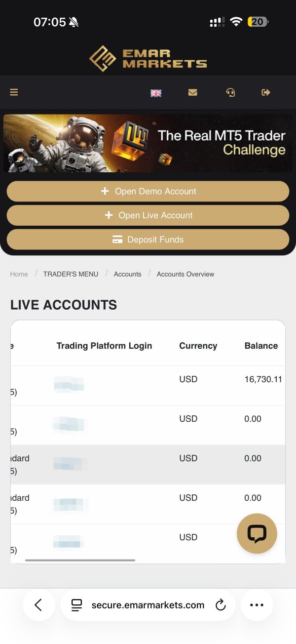Click the Open Live Account button
Image resolution: width=296 pixels, height=644 pixels.
point(148,215)
